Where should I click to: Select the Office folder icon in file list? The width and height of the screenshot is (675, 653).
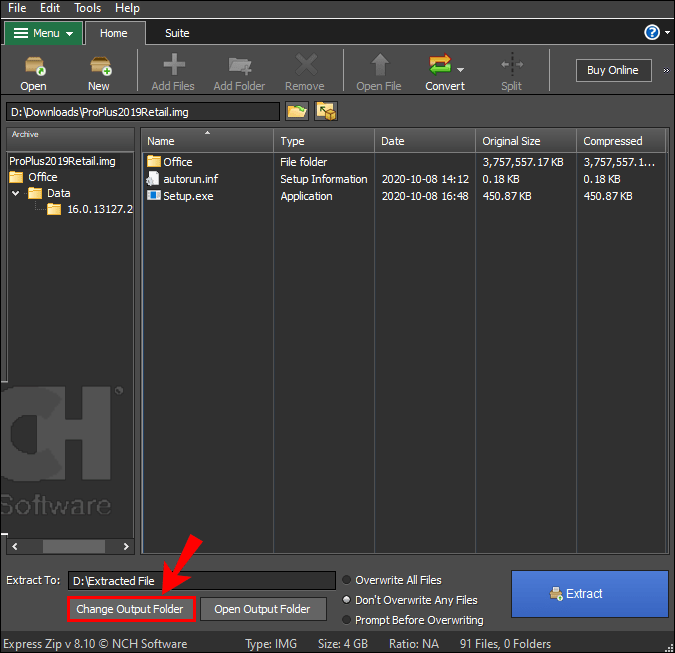[154, 161]
